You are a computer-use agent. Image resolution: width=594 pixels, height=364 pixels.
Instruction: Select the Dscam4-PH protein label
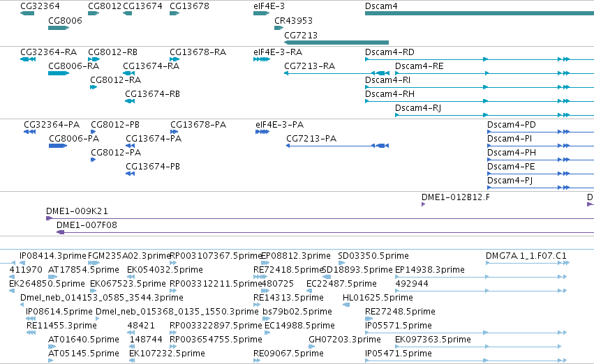512,153
